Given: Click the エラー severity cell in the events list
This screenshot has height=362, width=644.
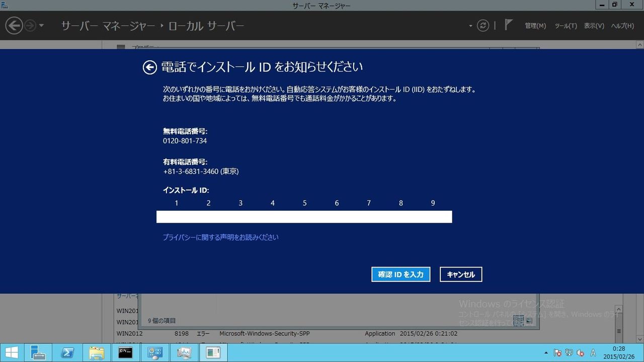Looking at the screenshot, I should (203, 333).
